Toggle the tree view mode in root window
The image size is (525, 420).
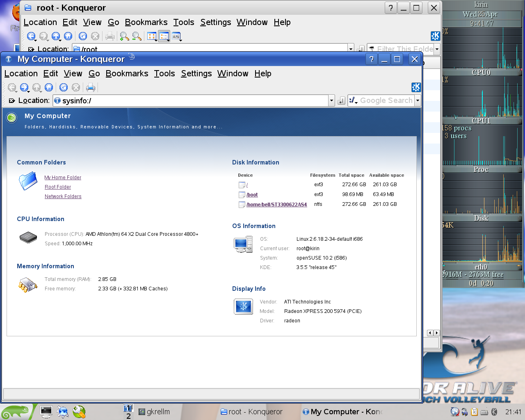164,36
